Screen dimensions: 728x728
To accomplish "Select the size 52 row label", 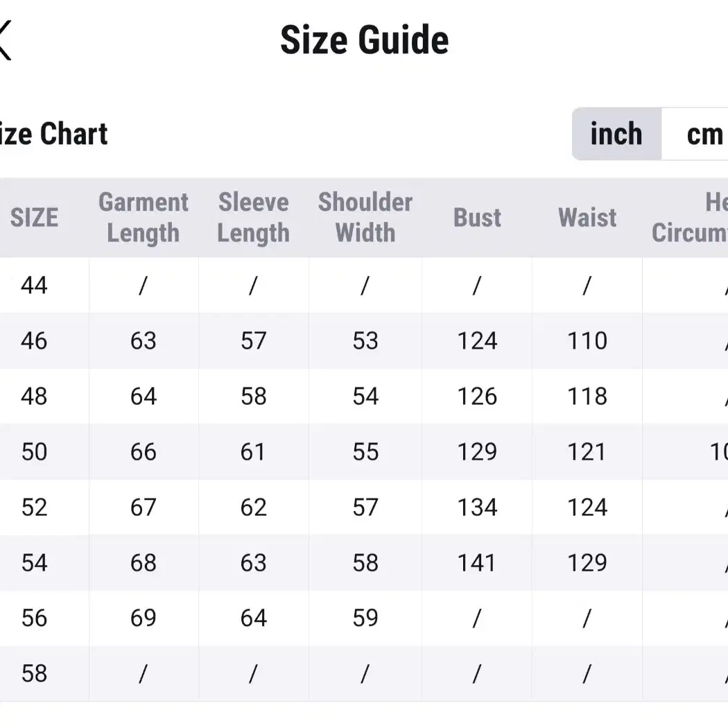I will pyautogui.click(x=35, y=507).
